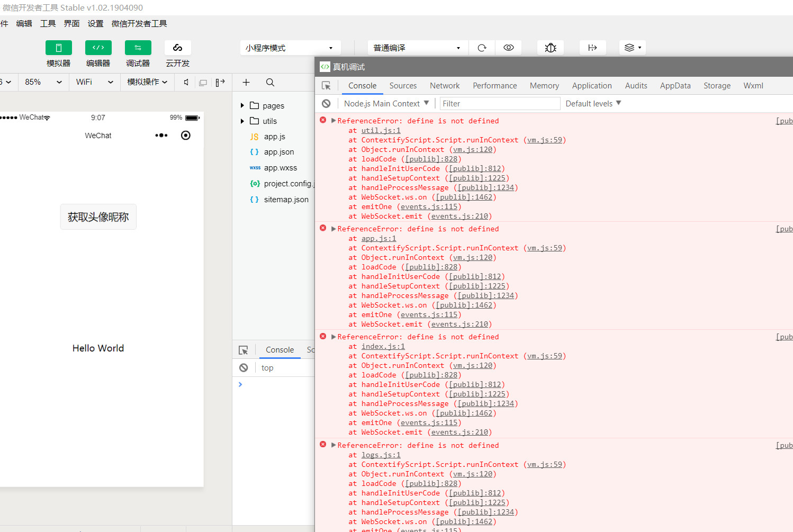
Task: Open the index.js:1 source link
Action: pos(383,347)
